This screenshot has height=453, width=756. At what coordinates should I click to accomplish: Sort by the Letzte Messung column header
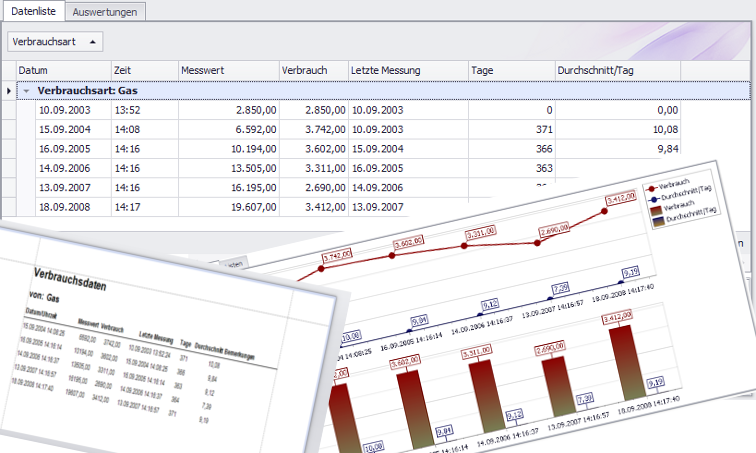tap(408, 70)
